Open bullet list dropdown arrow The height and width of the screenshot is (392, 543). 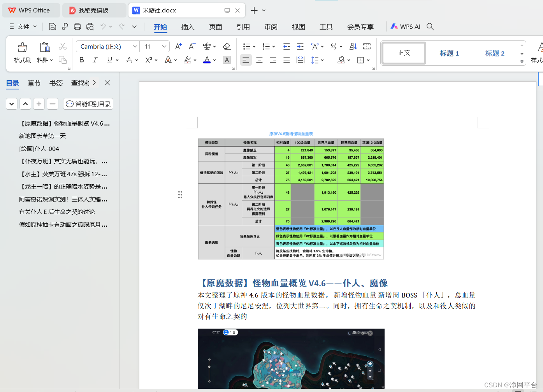coord(254,47)
